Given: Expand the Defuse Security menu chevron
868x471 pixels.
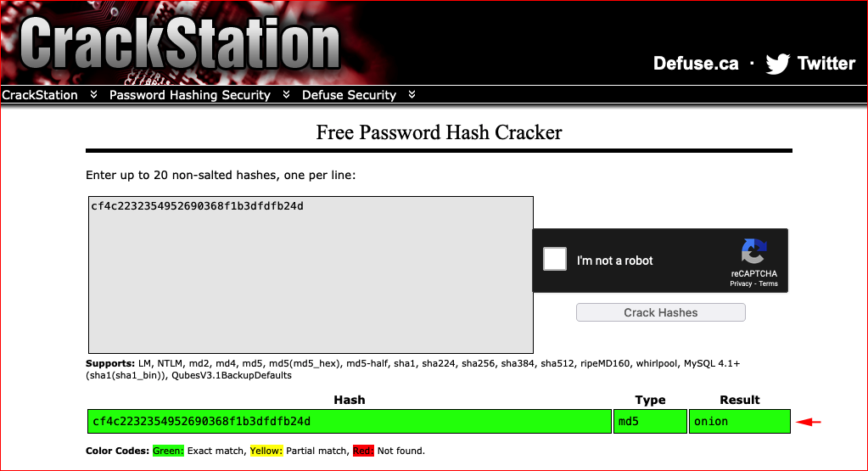Looking at the screenshot, I should click(412, 95).
